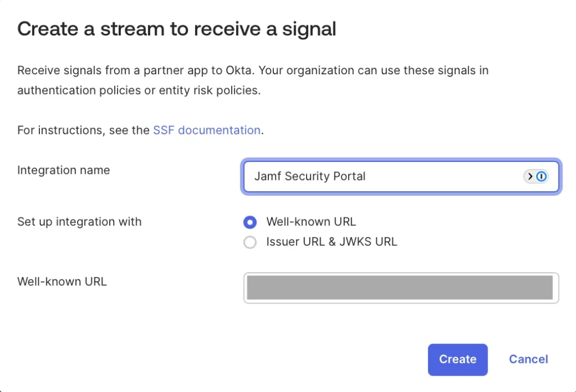Click the "Well-known URL" radio option text
Viewport: 576px width, 392px height.
click(x=310, y=222)
